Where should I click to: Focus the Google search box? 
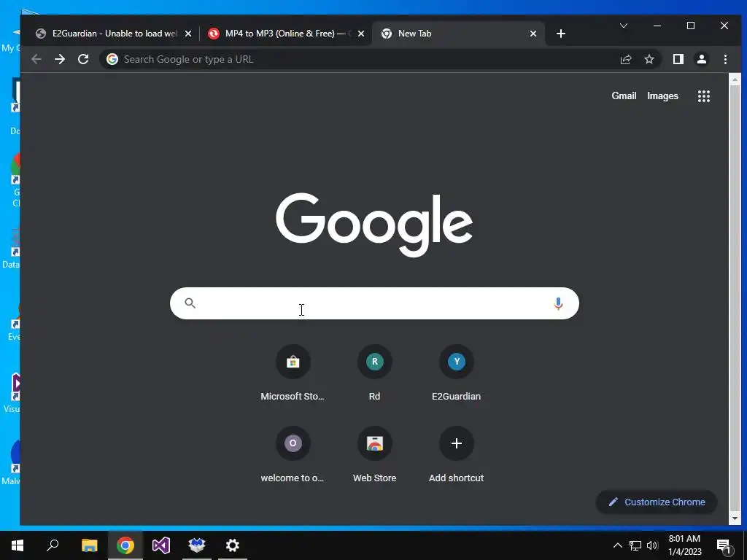pyautogui.click(x=374, y=303)
